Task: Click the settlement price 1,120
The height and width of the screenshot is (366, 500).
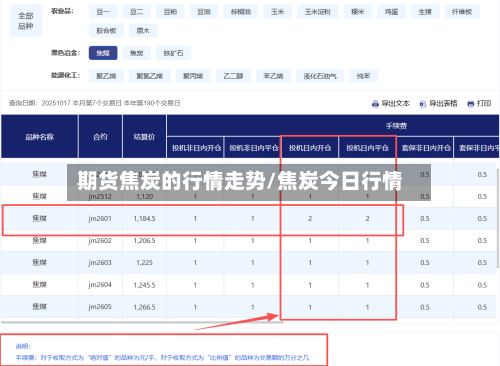Action: [x=144, y=197]
